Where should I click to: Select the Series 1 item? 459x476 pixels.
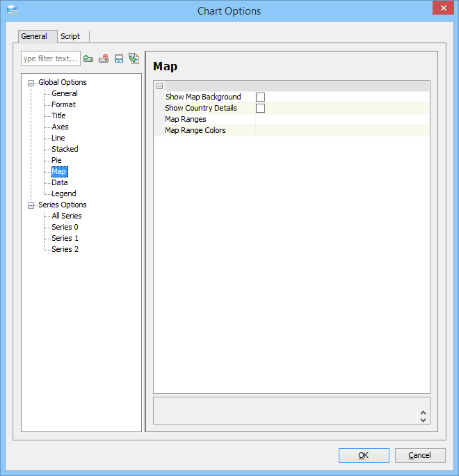[x=65, y=238]
